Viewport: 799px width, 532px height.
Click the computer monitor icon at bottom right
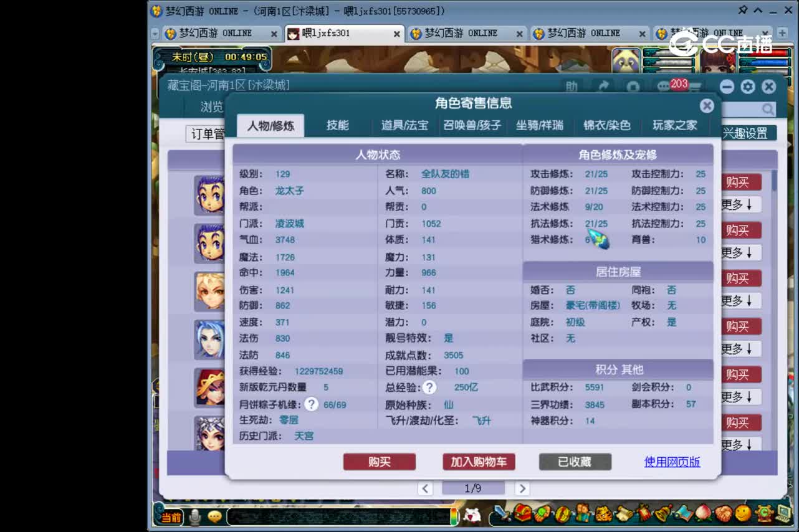point(783,513)
